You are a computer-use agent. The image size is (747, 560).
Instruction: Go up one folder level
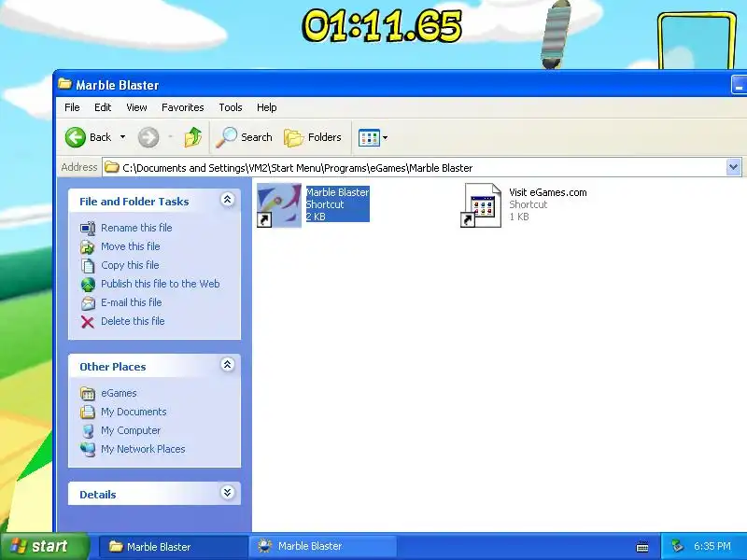(193, 137)
